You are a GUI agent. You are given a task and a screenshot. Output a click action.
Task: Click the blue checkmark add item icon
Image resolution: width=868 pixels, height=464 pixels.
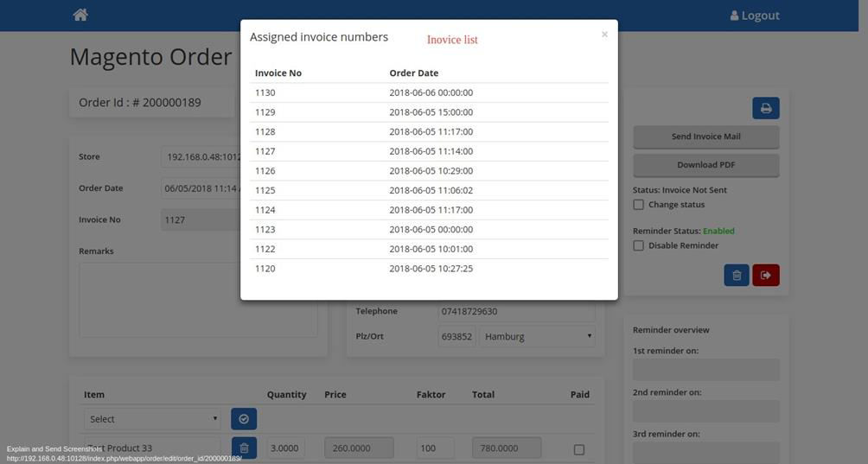pyautogui.click(x=244, y=419)
